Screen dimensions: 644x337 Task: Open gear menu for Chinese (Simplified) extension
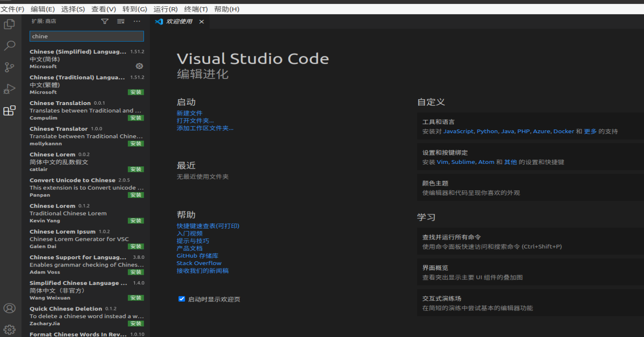(140, 66)
